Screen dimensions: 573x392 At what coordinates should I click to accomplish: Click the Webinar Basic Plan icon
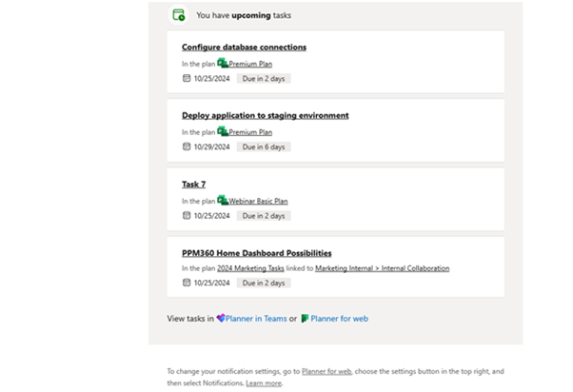pyautogui.click(x=223, y=201)
